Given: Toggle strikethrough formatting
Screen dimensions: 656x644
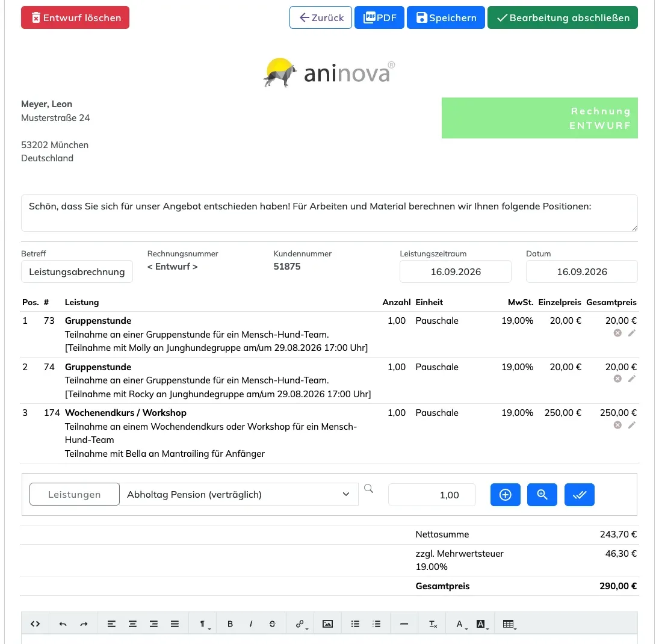Looking at the screenshot, I should [273, 624].
